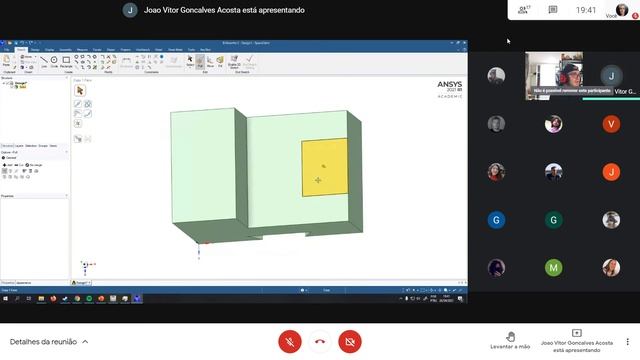
Task: Open Spotify in shared taskbar
Action: (x=89, y=299)
